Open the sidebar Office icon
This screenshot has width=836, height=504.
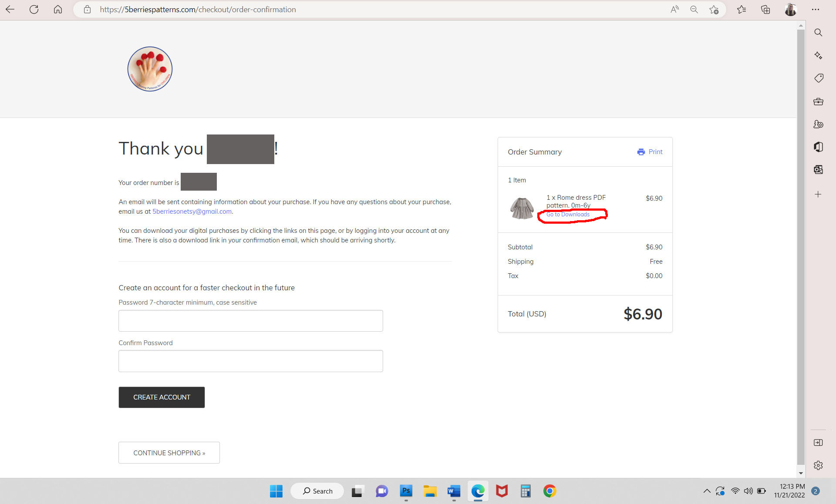coord(818,147)
